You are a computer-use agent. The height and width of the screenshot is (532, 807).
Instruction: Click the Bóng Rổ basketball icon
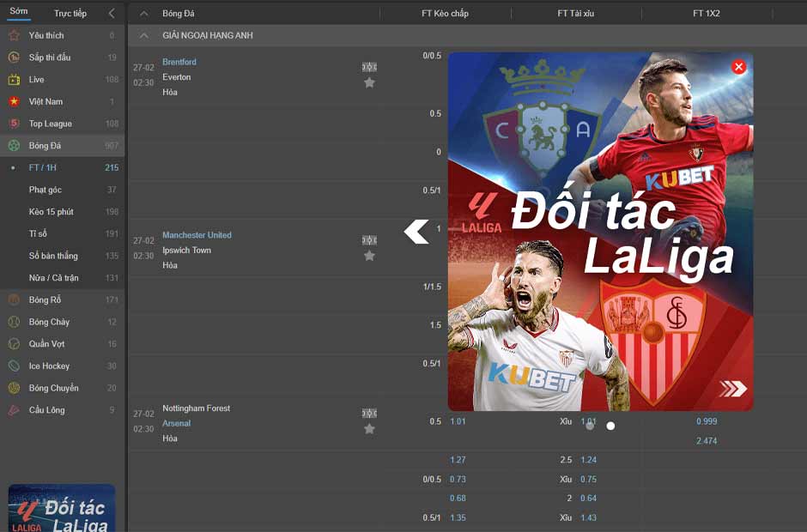tap(14, 300)
